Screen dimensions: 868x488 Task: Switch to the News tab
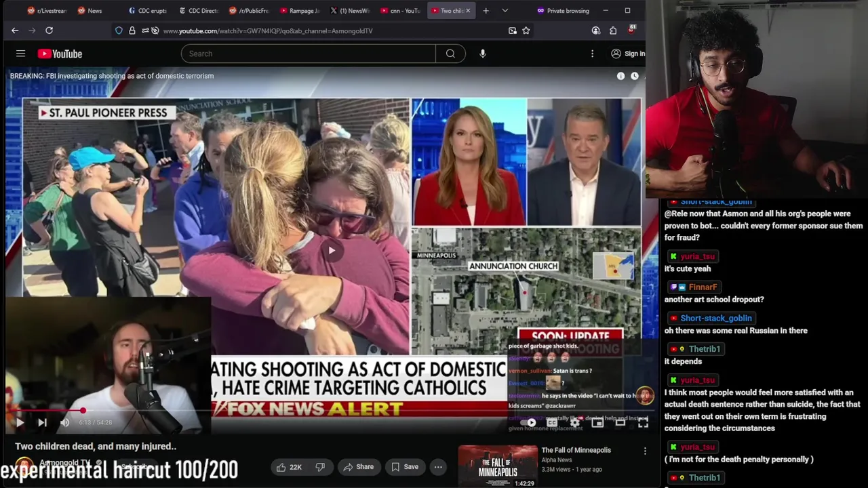click(x=94, y=11)
